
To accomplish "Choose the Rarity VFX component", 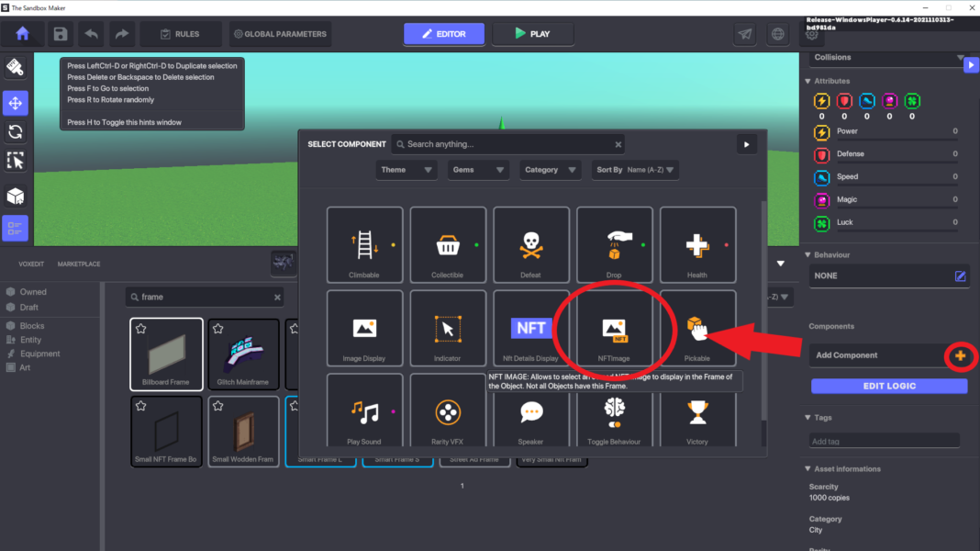I will (x=448, y=410).
